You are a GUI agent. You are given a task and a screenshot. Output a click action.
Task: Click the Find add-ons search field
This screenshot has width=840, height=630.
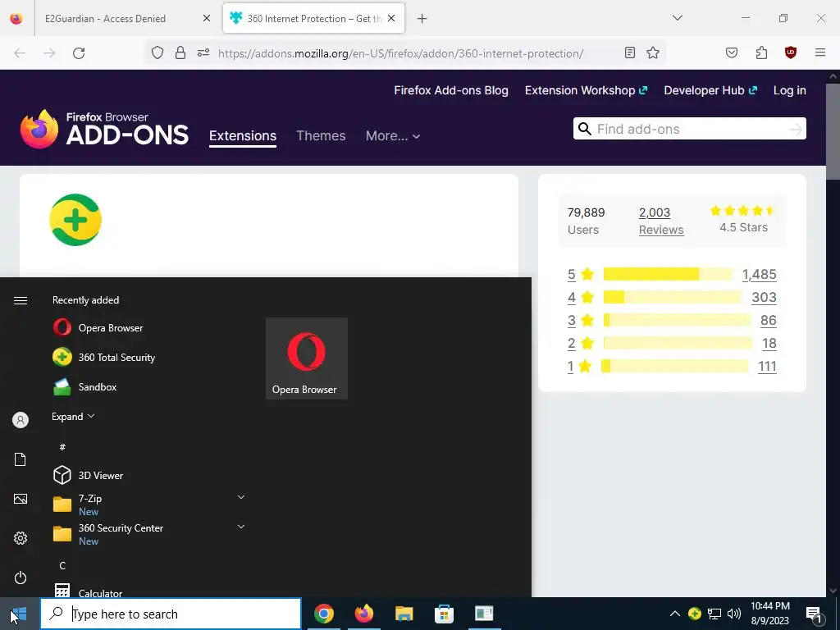coord(689,129)
